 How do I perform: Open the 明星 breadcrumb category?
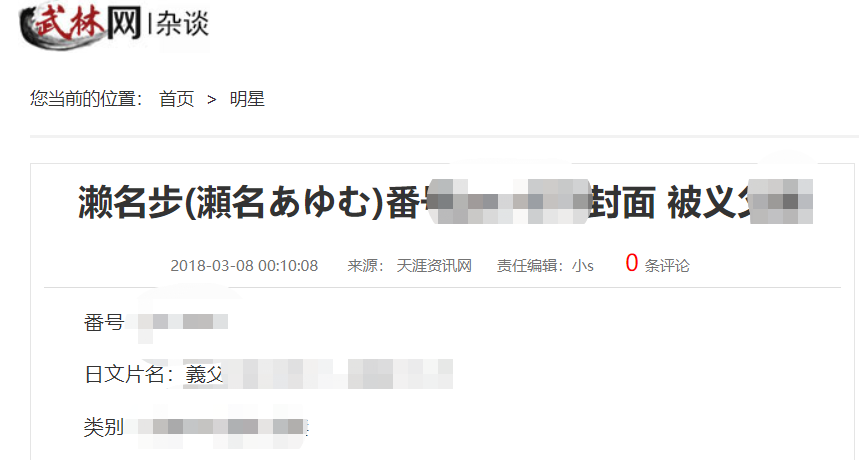[247, 99]
